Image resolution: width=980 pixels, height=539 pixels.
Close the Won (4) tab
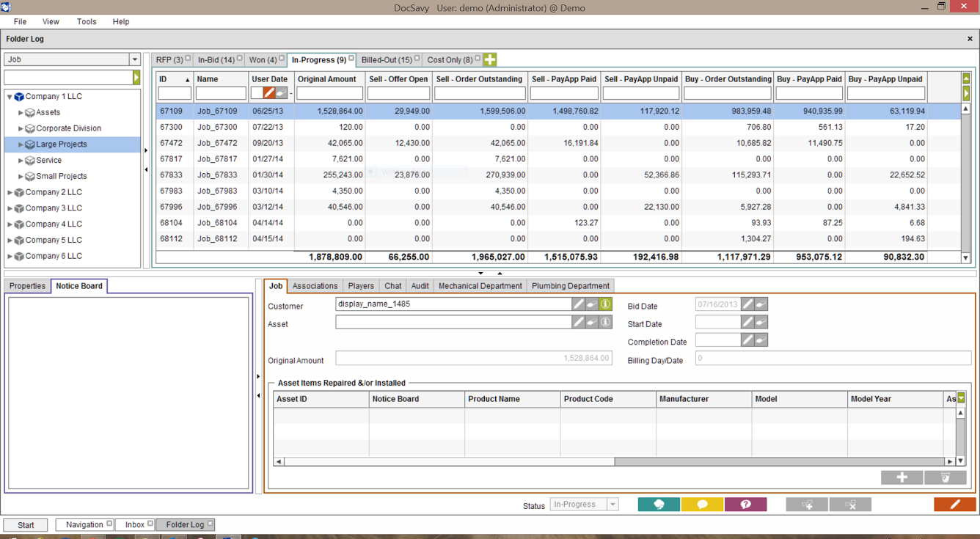[282, 58]
